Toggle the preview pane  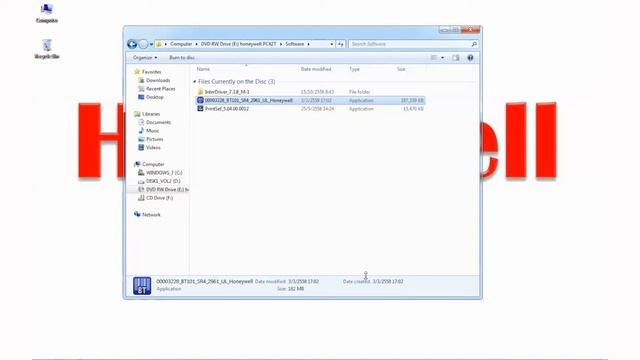[x=456, y=58]
